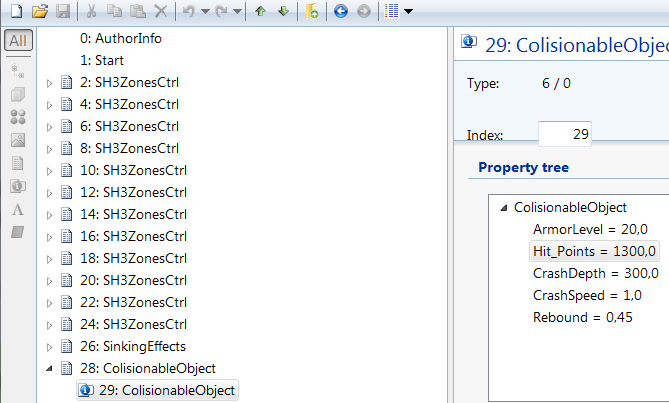669x403 pixels.
Task: Select 8: SH3ZonesCtrl tree row
Action: (129, 148)
